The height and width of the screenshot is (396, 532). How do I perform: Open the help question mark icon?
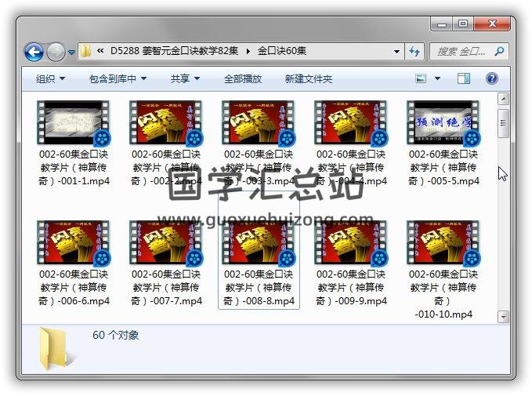coord(492,78)
